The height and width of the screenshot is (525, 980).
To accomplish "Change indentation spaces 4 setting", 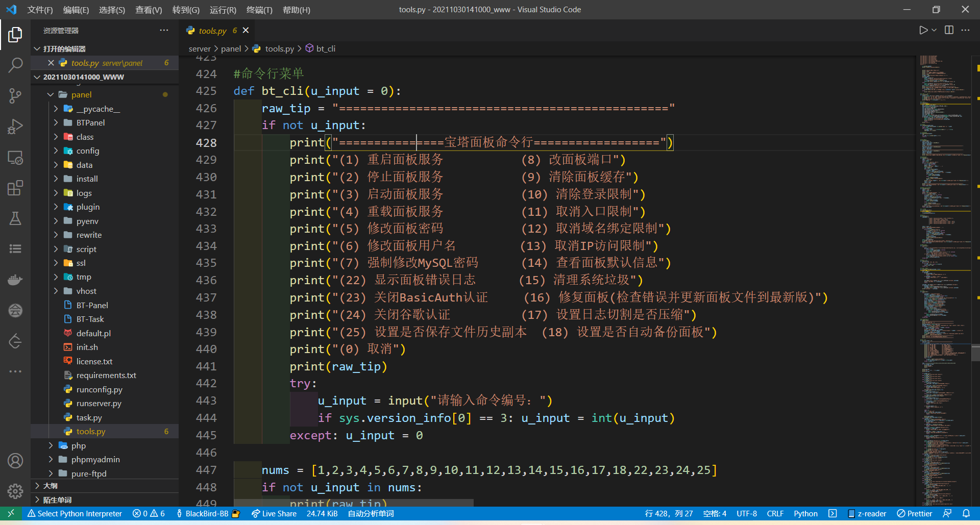I will pos(715,513).
